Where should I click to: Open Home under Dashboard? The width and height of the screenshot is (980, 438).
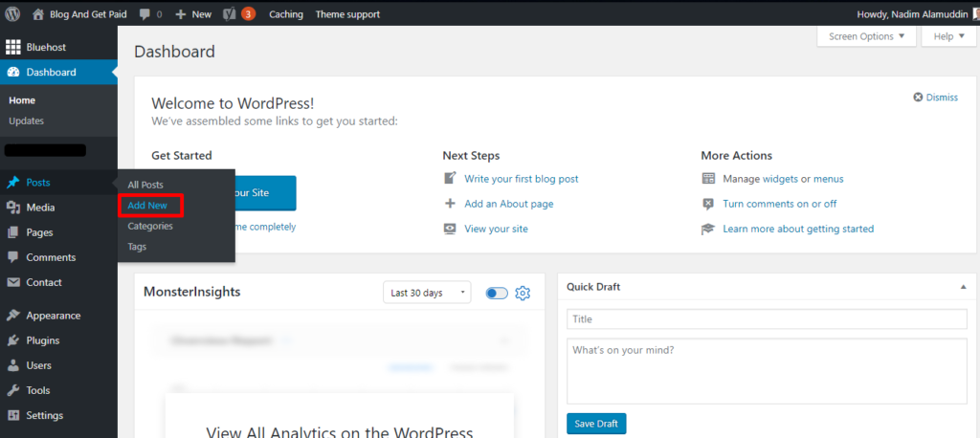tap(22, 100)
